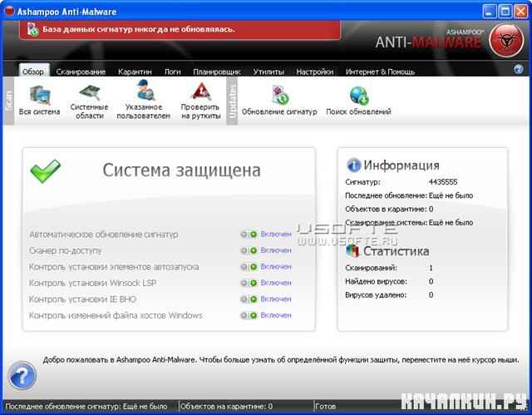
Task: Click the Вирусов удалено statistics row
Action: point(389,295)
